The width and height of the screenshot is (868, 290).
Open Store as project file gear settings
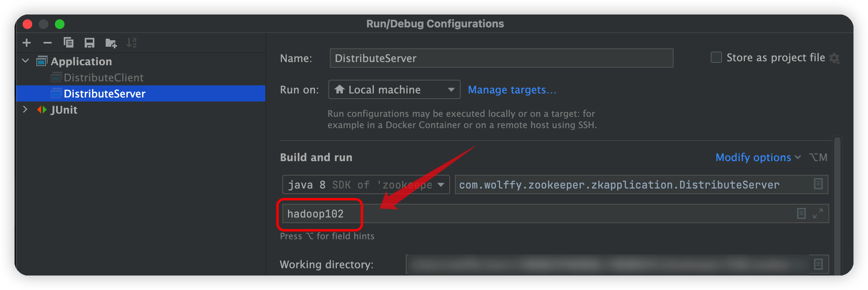tap(835, 58)
